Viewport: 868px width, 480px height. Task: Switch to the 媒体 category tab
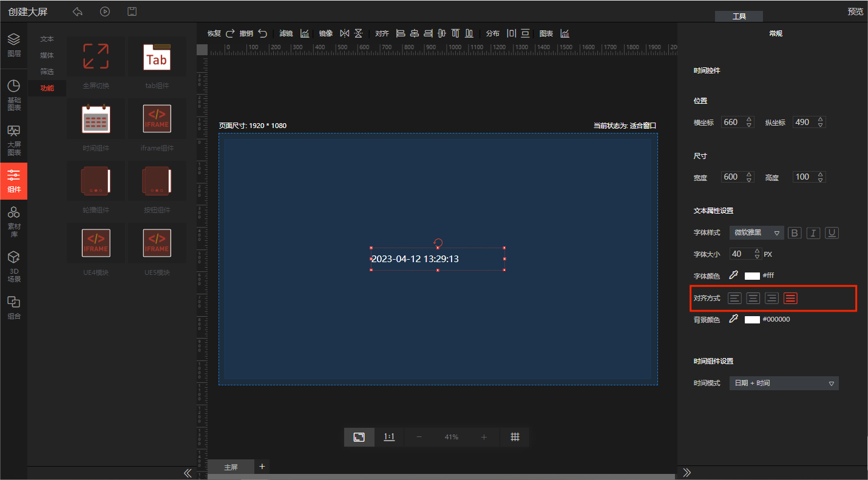tap(47, 55)
